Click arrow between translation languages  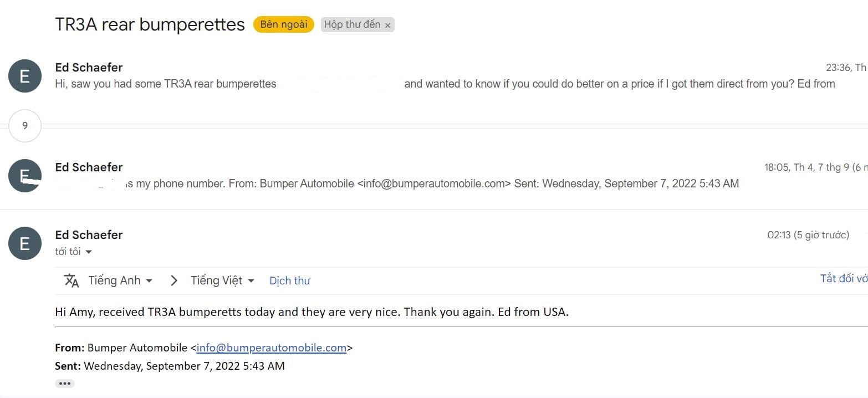point(174,280)
